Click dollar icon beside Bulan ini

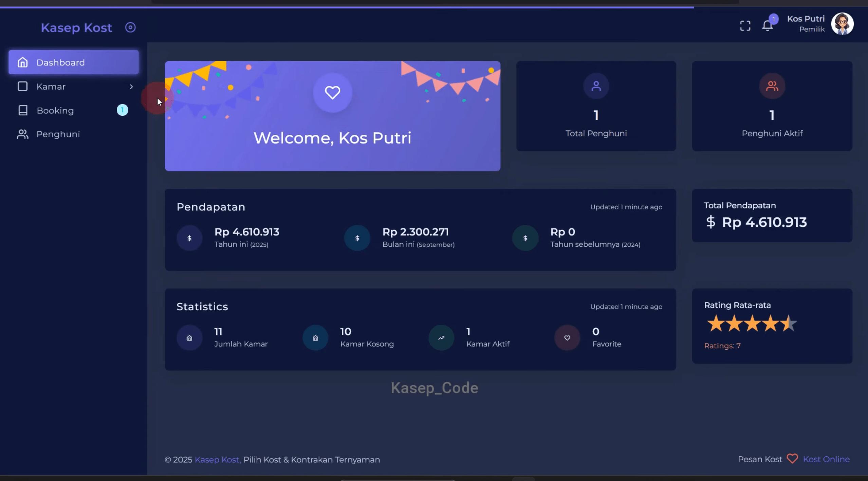pos(357,238)
